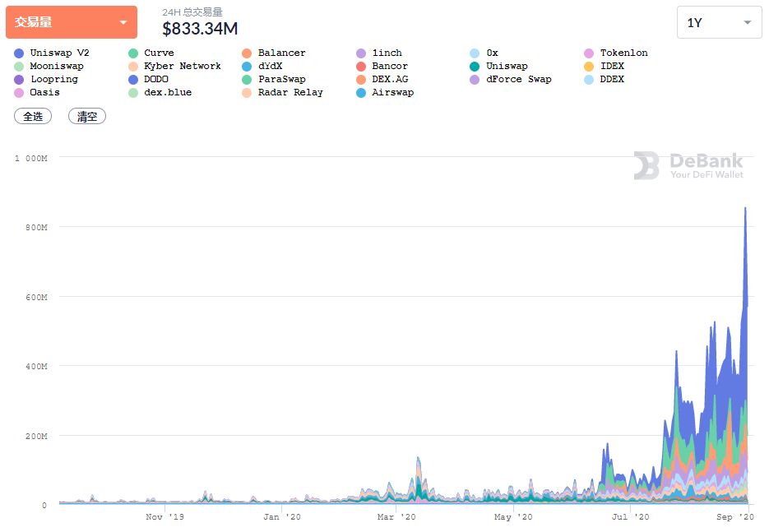Open the 交易量 metric dropdown
The image size is (769, 532).
tap(72, 22)
